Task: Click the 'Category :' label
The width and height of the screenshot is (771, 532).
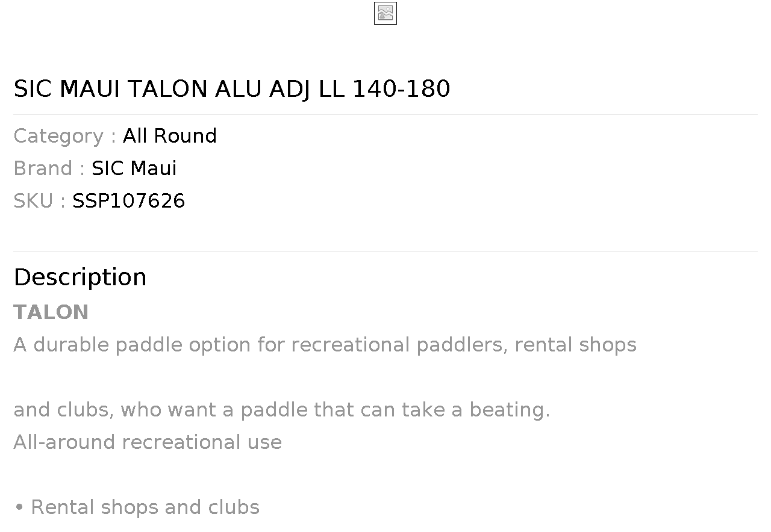Action: point(64,136)
